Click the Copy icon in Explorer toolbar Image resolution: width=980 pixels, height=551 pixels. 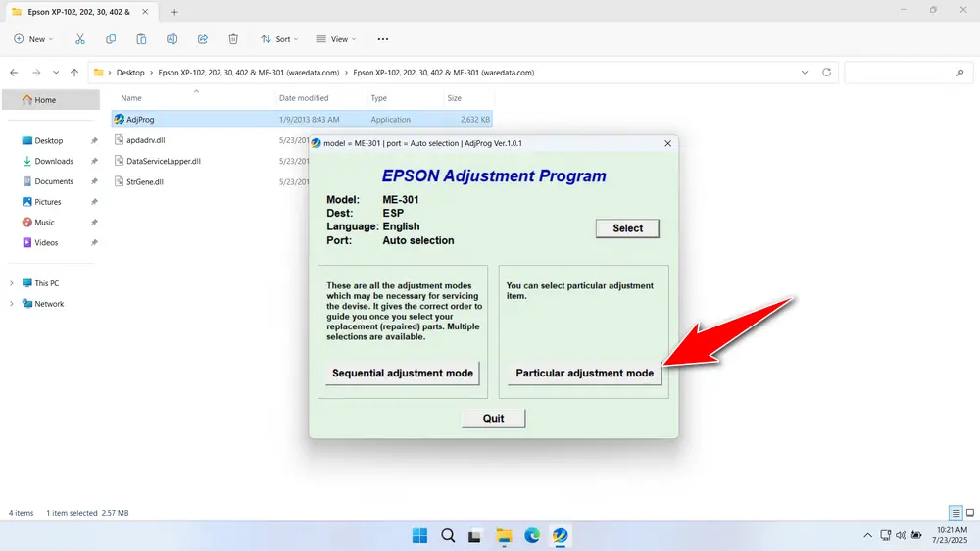click(x=111, y=39)
